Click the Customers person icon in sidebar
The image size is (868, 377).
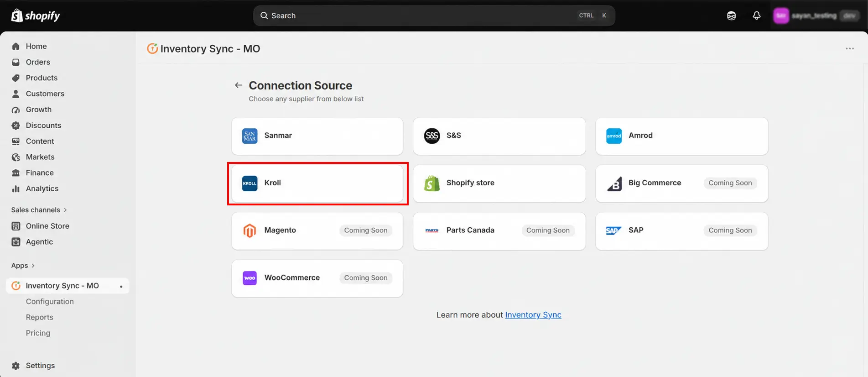(16, 94)
